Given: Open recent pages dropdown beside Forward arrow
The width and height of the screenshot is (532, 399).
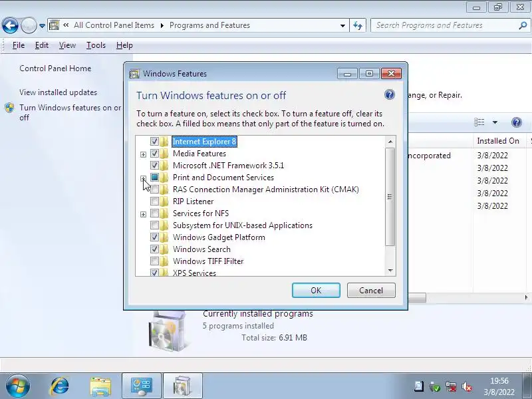Looking at the screenshot, I should coord(42,26).
